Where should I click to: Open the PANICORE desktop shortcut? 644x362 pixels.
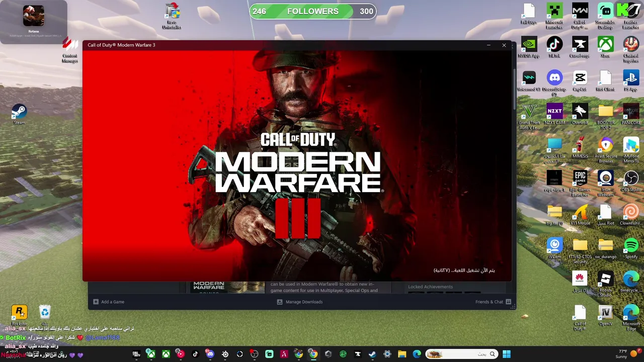631,114
